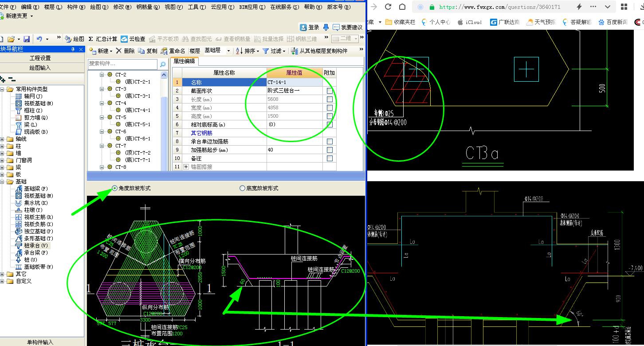
Task: Click 重命名 rename button
Action: (x=173, y=51)
